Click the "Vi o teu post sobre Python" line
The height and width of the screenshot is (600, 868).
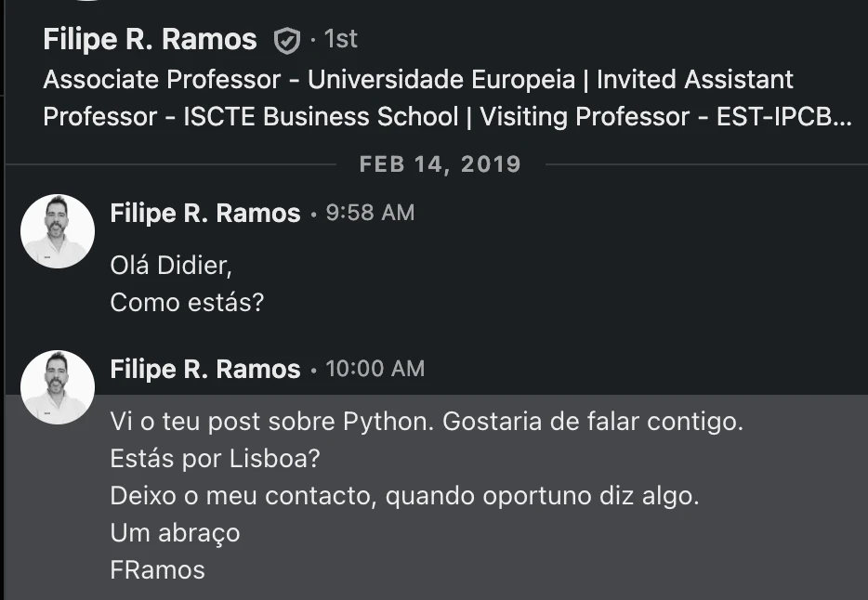click(x=427, y=422)
